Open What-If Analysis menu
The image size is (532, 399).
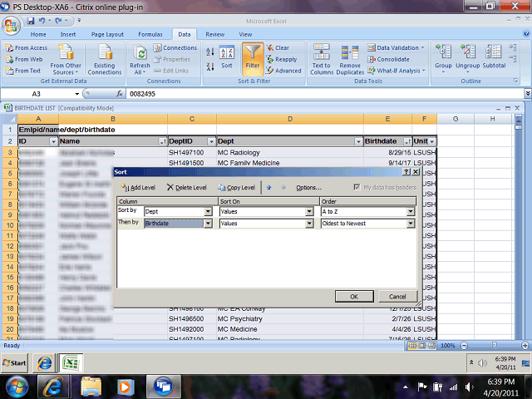(397, 71)
